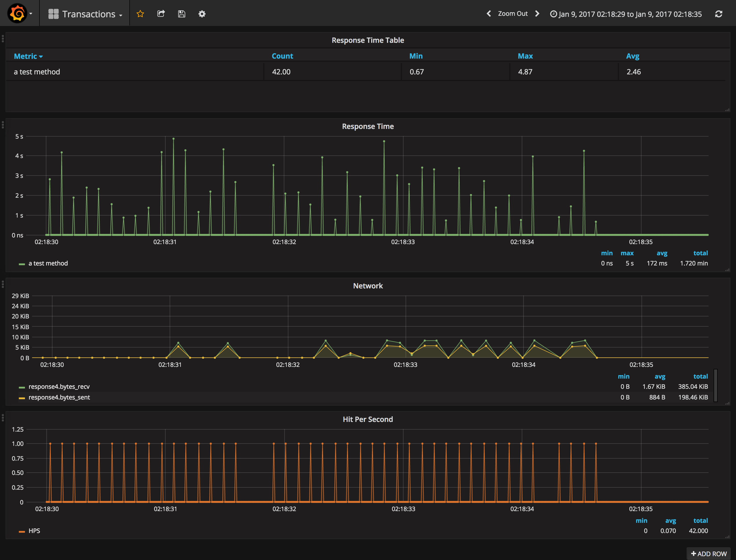The height and width of the screenshot is (560, 736).
Task: Sort the Network legend by total column
Action: click(700, 376)
